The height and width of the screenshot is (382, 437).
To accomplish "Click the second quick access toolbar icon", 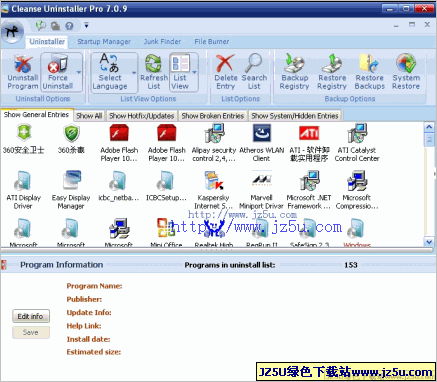I will 55,26.
